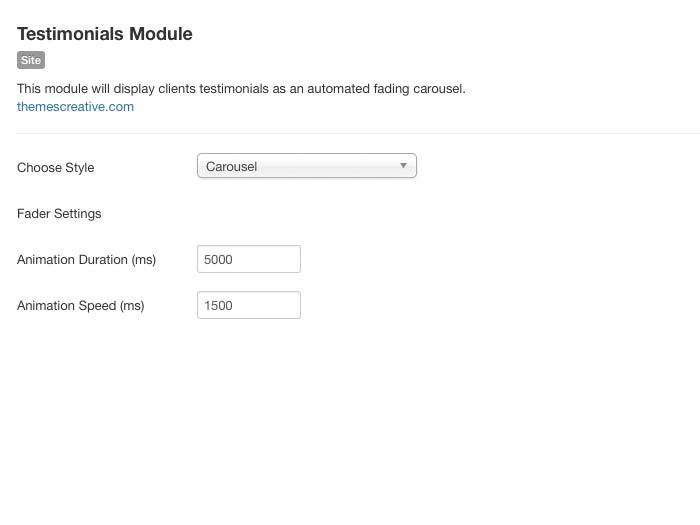Click the Site badge under the heading
This screenshot has height=525, width=700.
tap(31, 60)
